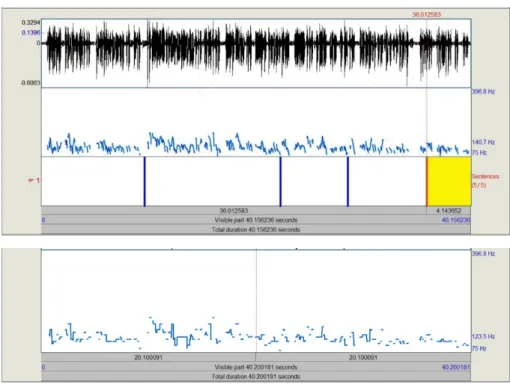Click the red 36.012583 cursor time label
Screen dimensions: 510x388
click(x=427, y=15)
